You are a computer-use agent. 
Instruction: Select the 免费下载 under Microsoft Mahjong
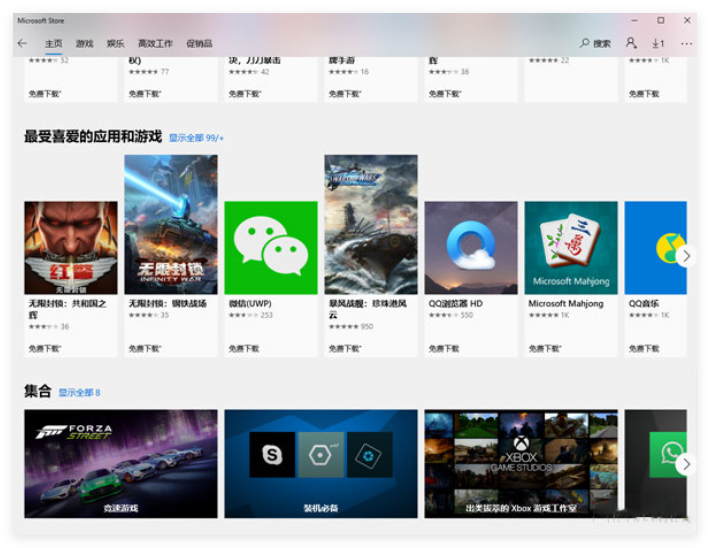click(545, 348)
